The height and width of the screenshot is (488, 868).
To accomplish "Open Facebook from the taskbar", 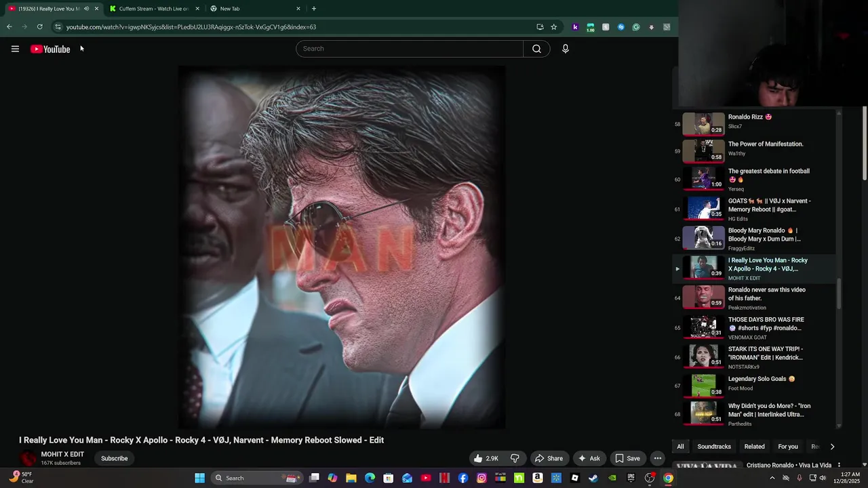I will pos(463,478).
